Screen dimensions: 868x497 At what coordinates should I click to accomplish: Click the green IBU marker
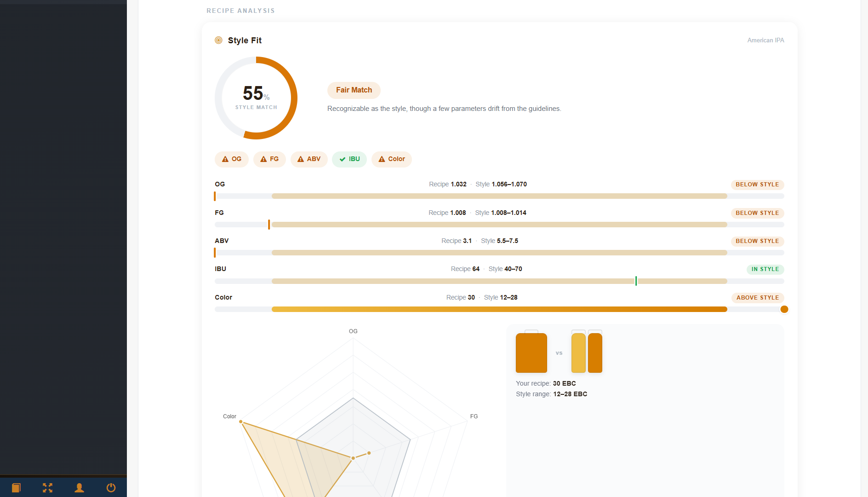(636, 281)
